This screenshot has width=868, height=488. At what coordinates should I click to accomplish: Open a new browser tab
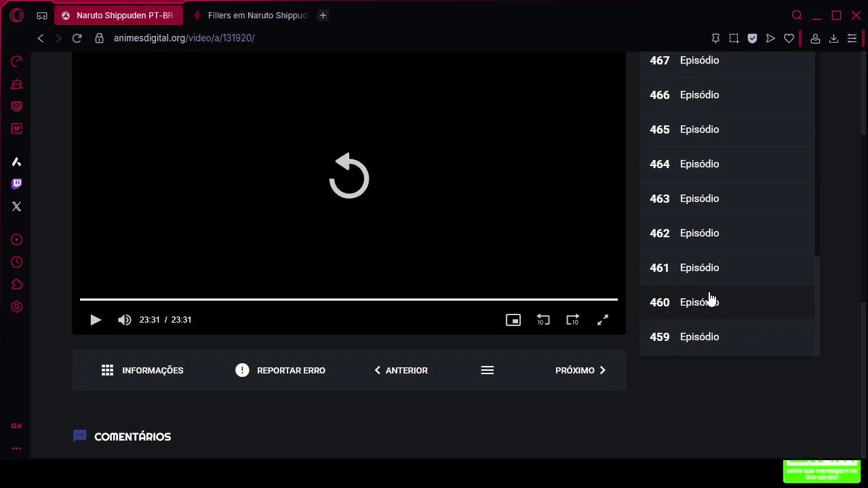point(323,15)
